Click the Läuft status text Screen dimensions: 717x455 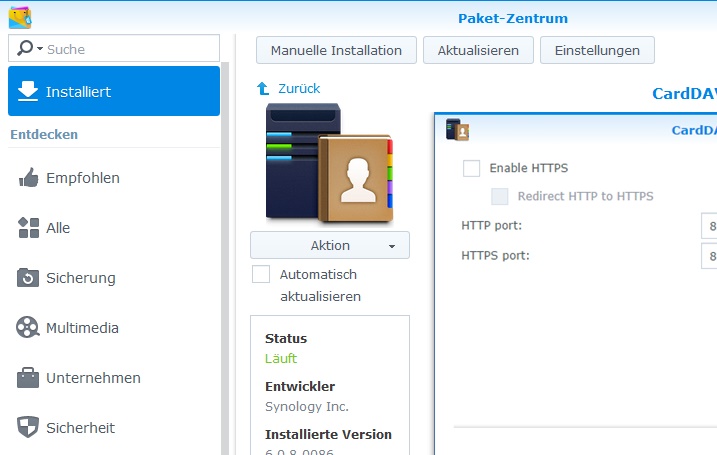point(281,358)
